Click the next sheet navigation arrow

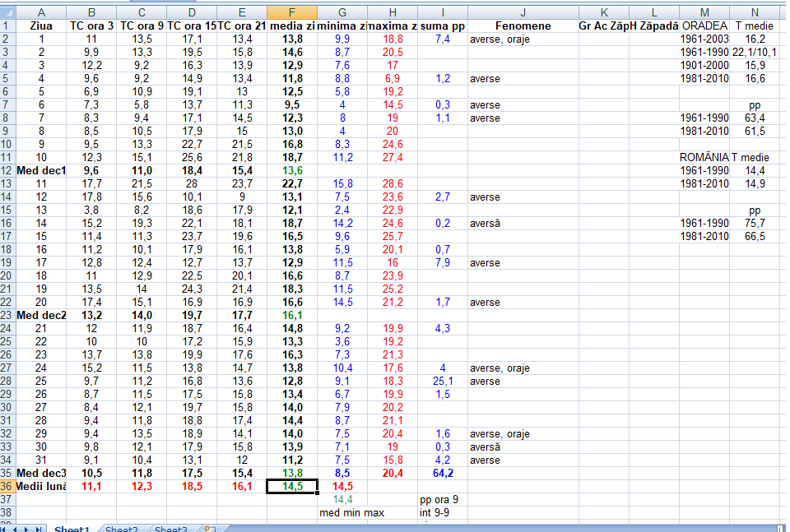click(x=26, y=529)
